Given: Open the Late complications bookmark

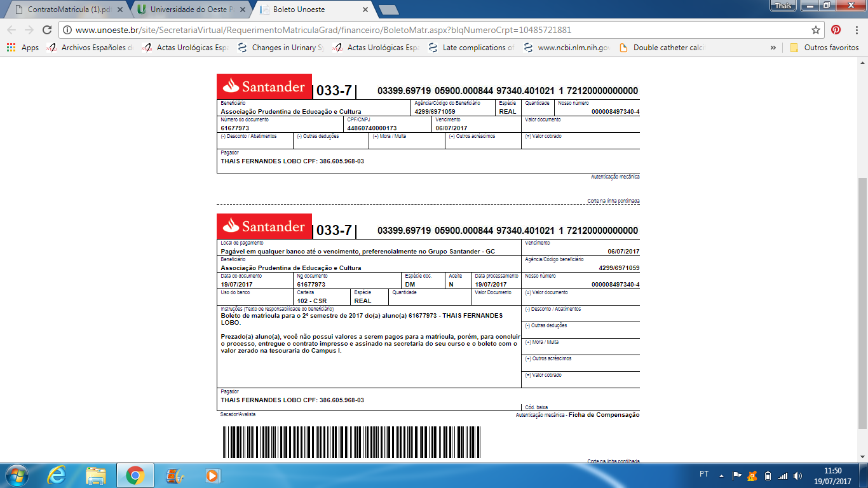Looking at the screenshot, I should pyautogui.click(x=471, y=48).
